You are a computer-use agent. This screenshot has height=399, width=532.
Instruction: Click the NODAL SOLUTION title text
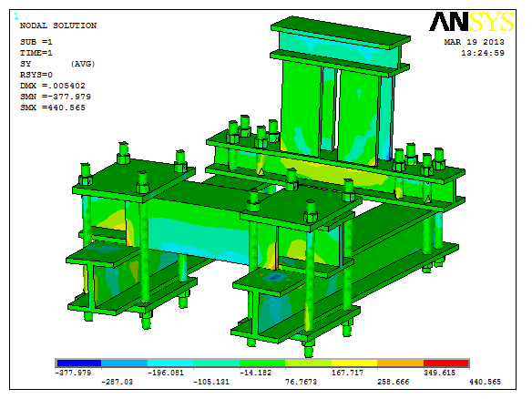[x=58, y=26]
